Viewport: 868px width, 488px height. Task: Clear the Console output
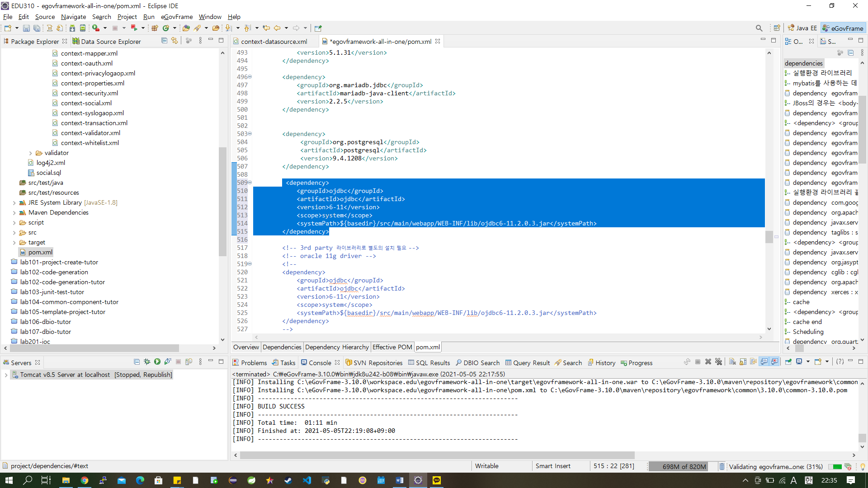coord(732,361)
